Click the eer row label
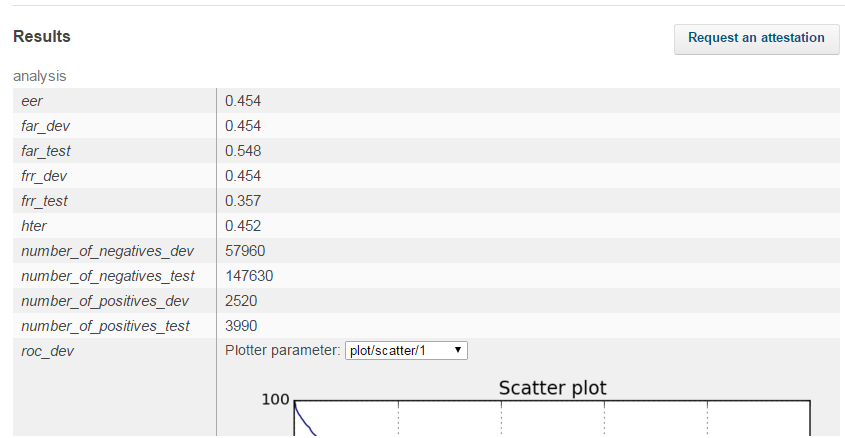Viewport: 845px width, 438px height. click(x=32, y=100)
